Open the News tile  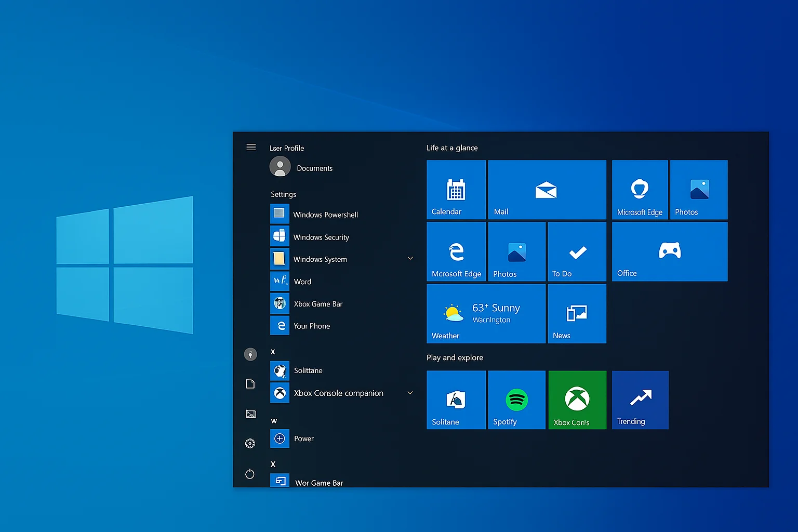coord(577,313)
